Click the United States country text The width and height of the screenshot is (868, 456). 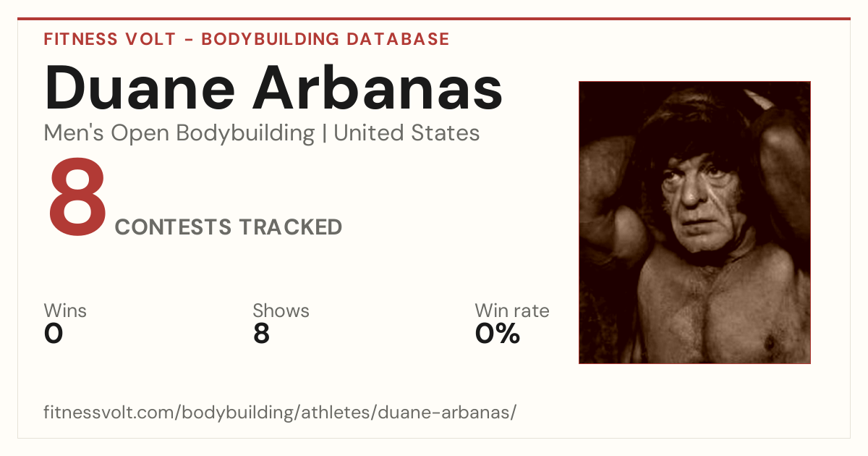[407, 134]
